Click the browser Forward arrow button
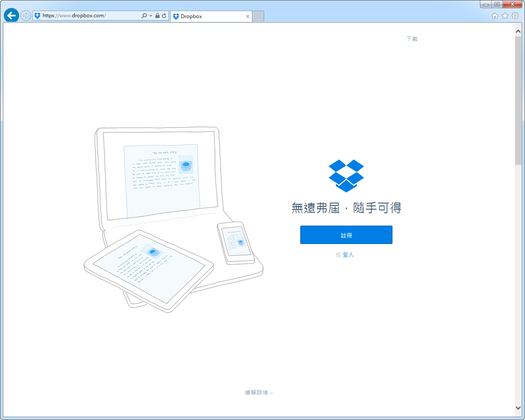This screenshot has width=525, height=420. pyautogui.click(x=26, y=16)
